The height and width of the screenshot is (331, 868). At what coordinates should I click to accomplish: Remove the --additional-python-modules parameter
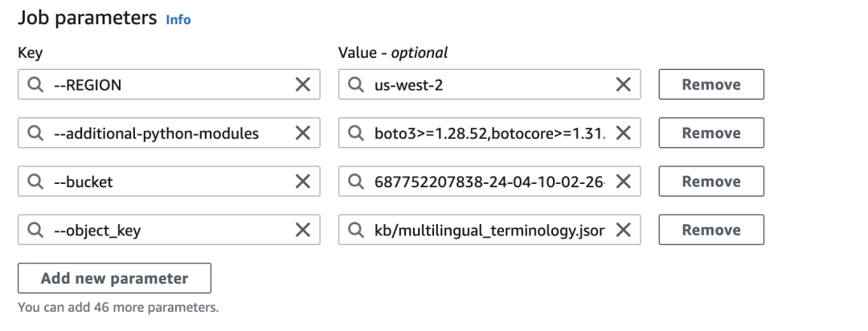pos(710,133)
